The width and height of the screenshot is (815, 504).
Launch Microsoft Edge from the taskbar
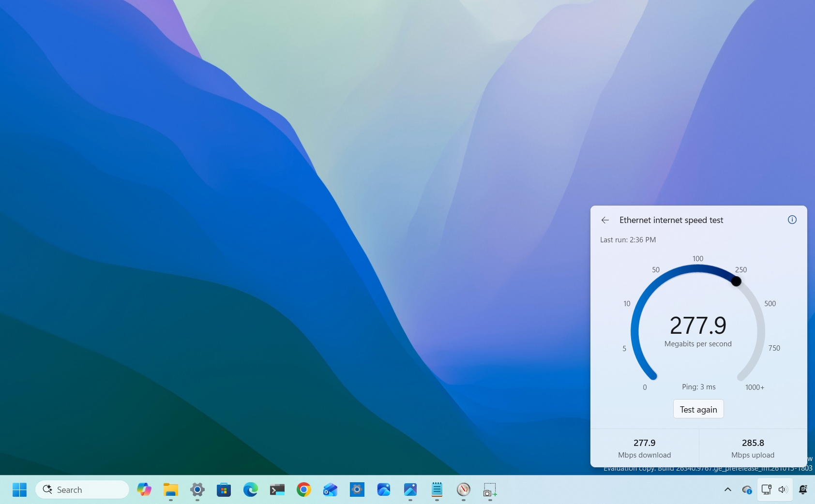pos(250,489)
